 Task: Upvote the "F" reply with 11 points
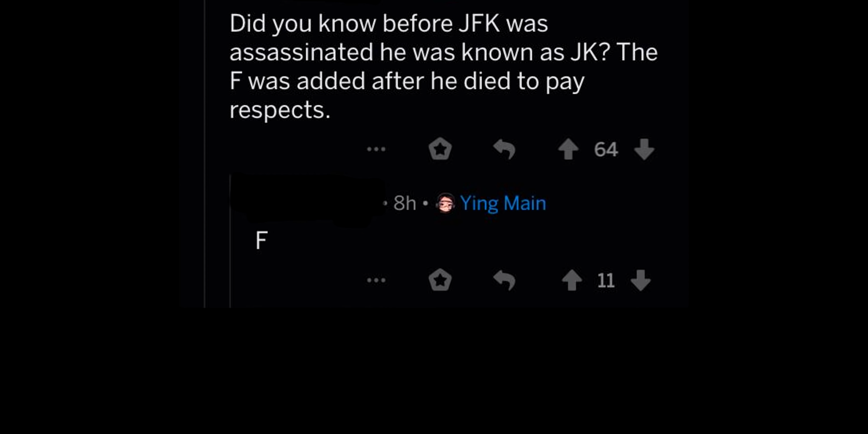point(572,280)
